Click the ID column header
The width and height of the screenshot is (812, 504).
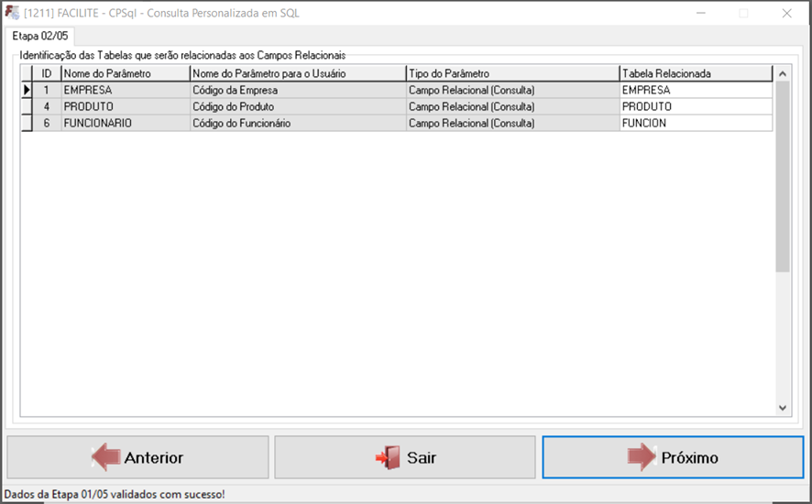click(47, 73)
